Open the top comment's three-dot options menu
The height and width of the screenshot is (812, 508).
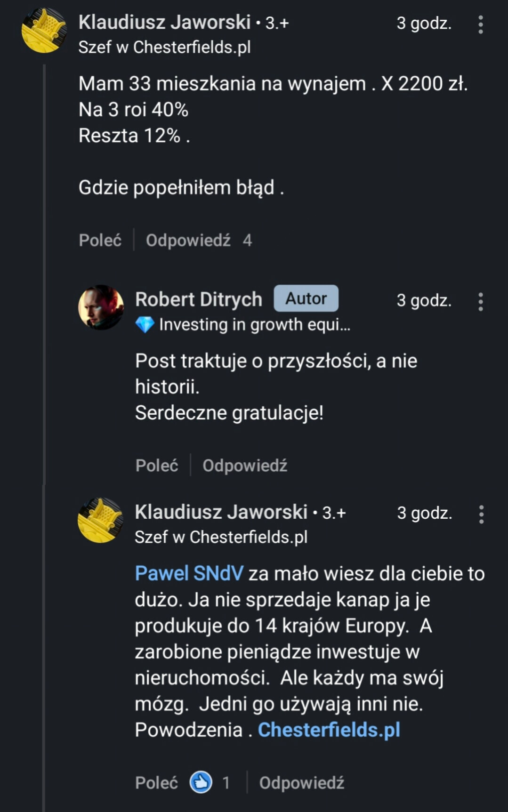pyautogui.click(x=480, y=24)
